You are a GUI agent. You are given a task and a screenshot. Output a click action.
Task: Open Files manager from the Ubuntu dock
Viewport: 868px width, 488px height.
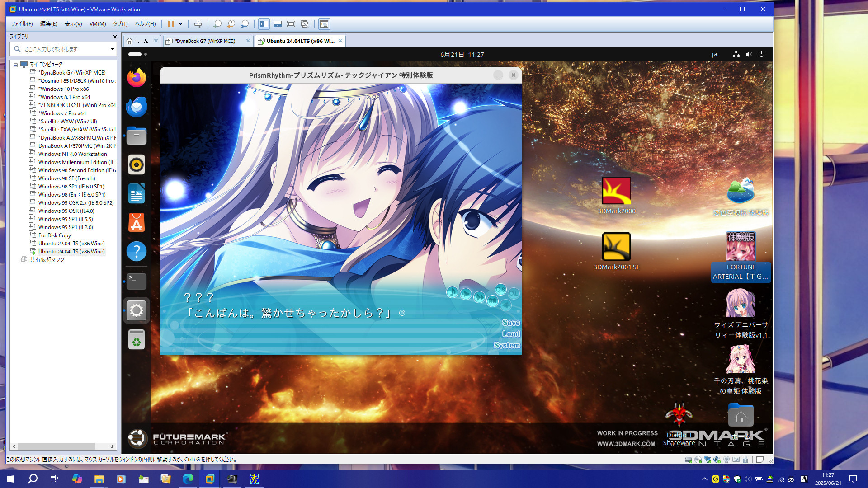tap(137, 136)
